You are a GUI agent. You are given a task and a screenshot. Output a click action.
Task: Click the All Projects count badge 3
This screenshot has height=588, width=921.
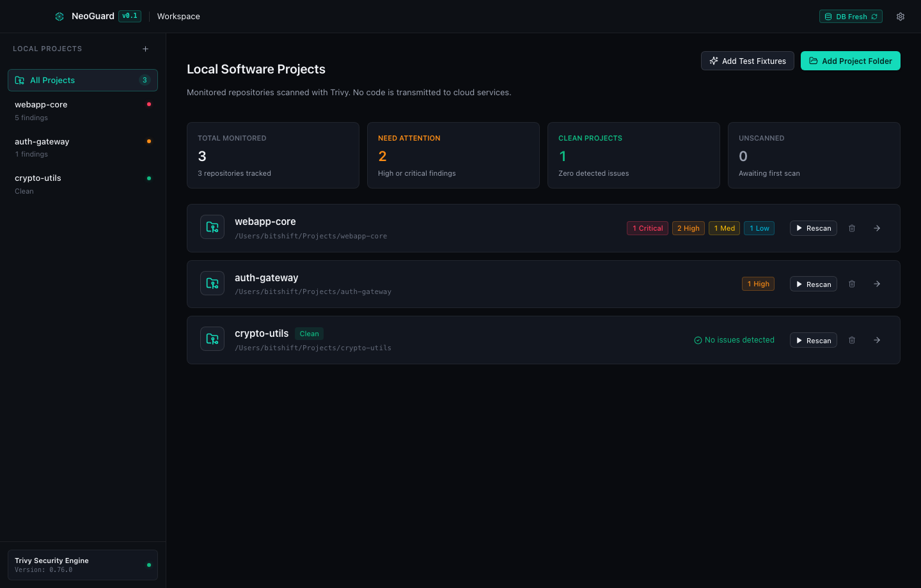[x=145, y=80]
